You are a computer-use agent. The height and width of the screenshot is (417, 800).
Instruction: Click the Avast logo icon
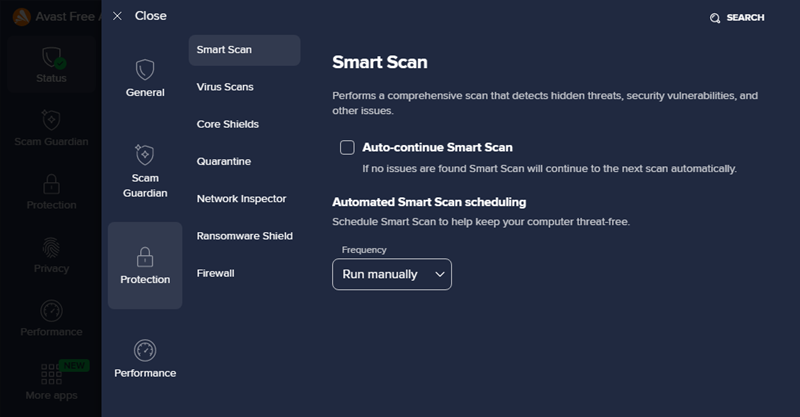coord(21,17)
